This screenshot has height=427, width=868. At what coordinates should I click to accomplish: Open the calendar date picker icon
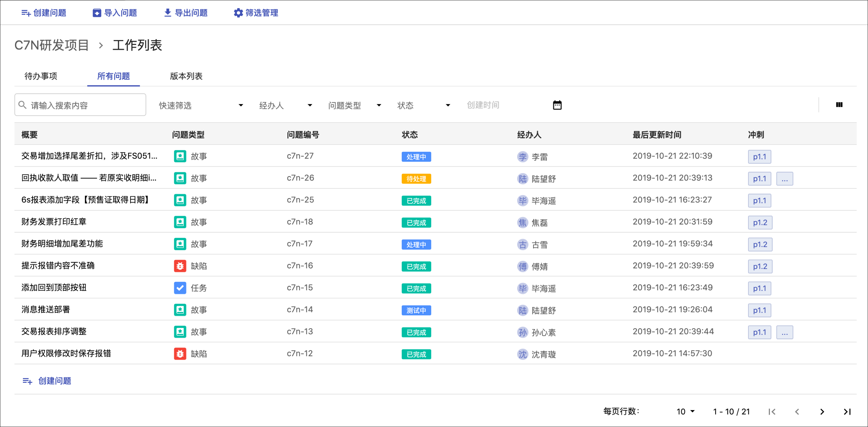click(557, 105)
